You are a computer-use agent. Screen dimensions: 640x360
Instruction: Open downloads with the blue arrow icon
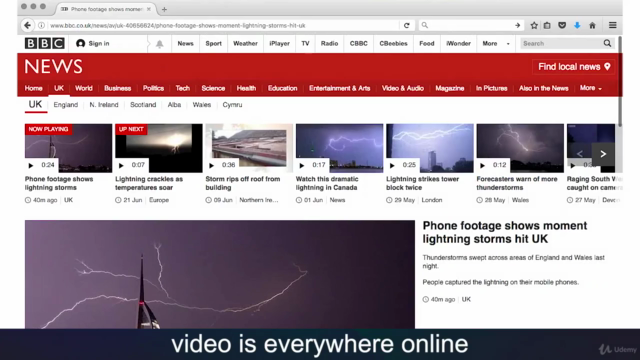577,25
